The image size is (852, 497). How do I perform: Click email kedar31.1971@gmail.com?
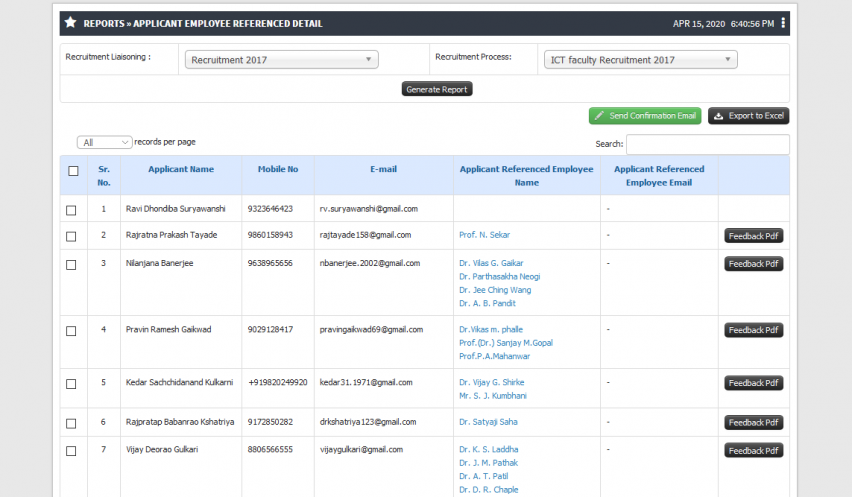(x=366, y=382)
